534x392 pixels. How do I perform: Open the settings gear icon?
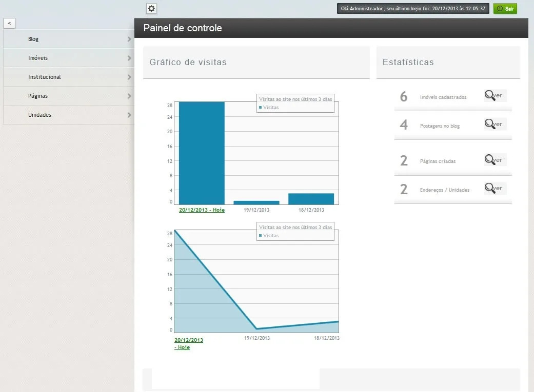151,9
